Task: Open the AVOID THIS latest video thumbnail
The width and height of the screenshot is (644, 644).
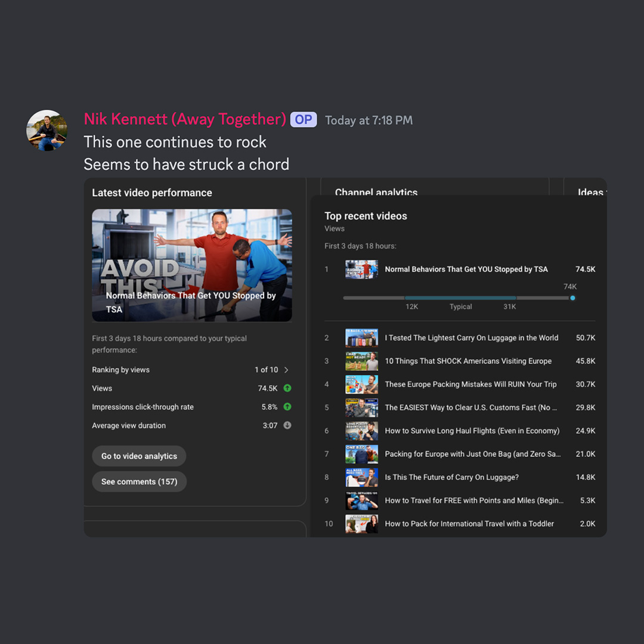Action: [192, 265]
